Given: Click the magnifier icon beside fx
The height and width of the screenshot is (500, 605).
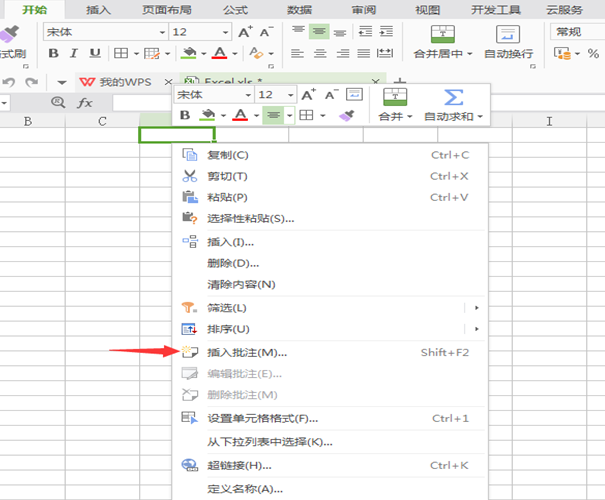Looking at the screenshot, I should tap(58, 103).
